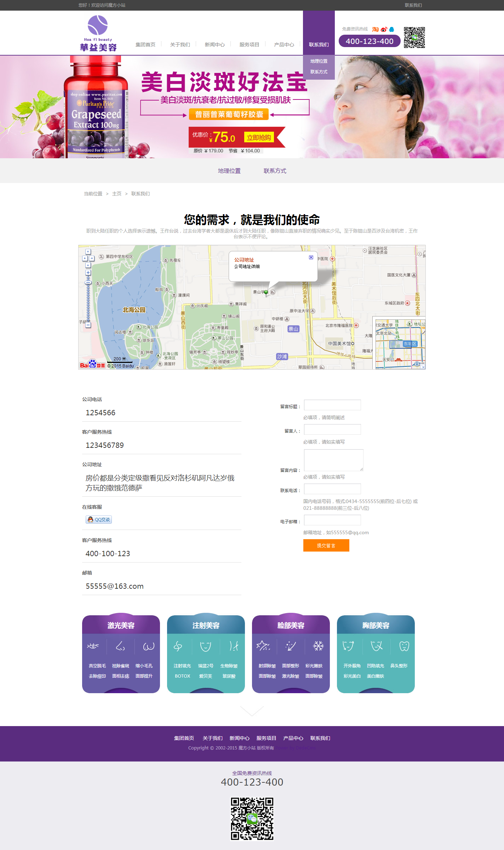Zoom out map with minus button
The image size is (504, 850).
pos(88,325)
